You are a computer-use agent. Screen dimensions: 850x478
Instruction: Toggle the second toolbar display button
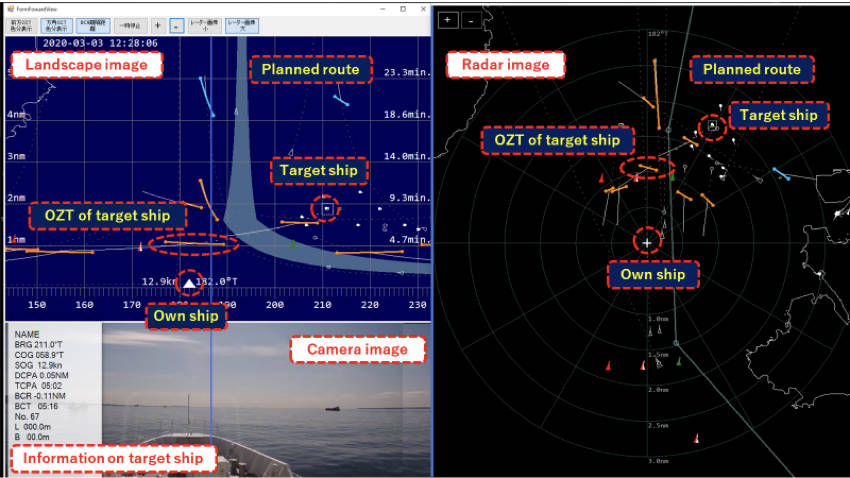point(56,26)
